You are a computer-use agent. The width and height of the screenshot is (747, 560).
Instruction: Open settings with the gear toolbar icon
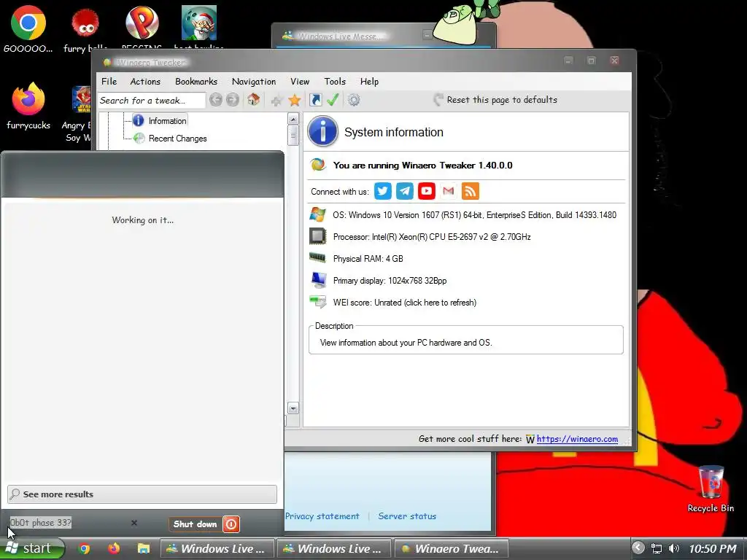click(354, 100)
